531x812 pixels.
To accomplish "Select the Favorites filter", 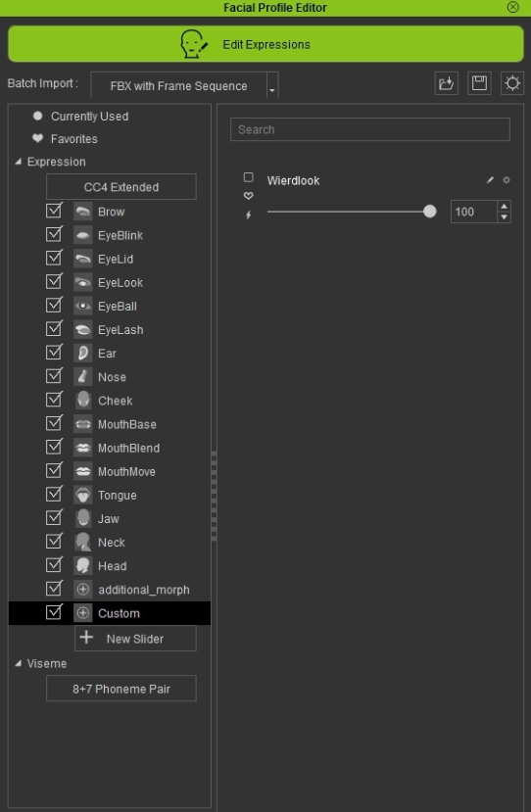I will (x=73, y=139).
